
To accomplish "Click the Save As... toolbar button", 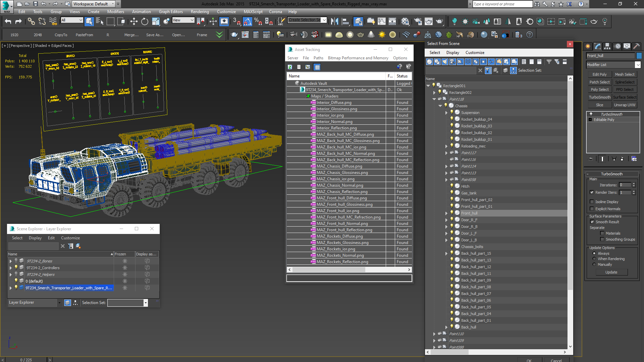I will pyautogui.click(x=155, y=35).
